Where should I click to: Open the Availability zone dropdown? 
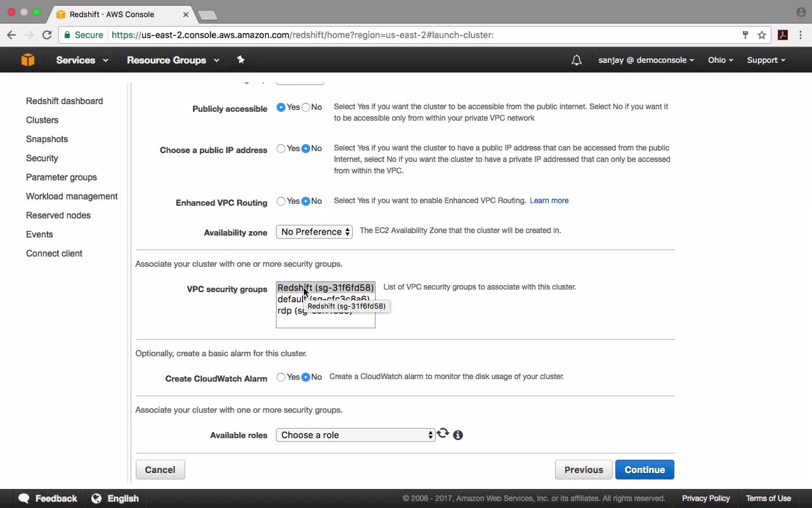tap(315, 232)
